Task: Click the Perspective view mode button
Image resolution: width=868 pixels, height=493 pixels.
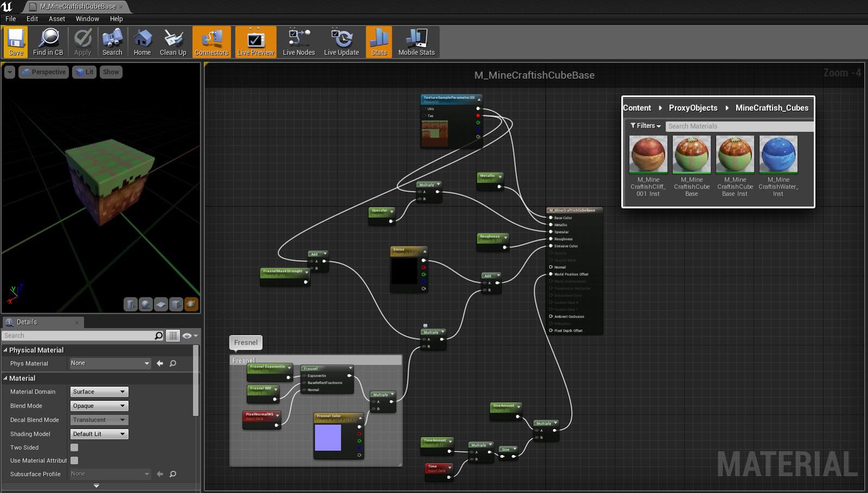Action: click(44, 72)
